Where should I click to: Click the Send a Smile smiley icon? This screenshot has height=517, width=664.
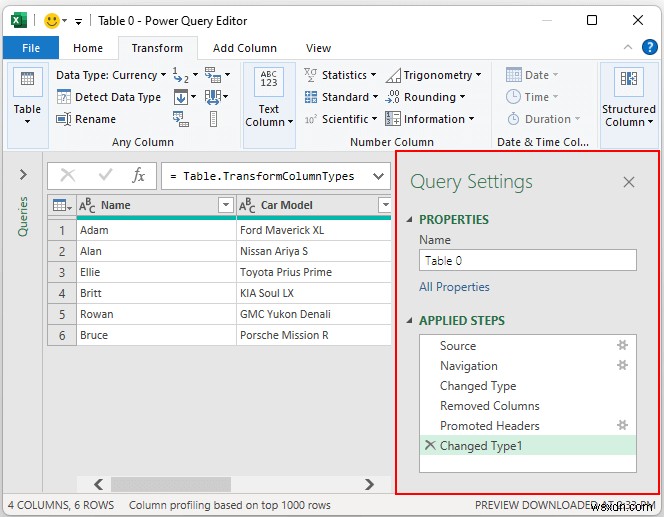(52, 20)
